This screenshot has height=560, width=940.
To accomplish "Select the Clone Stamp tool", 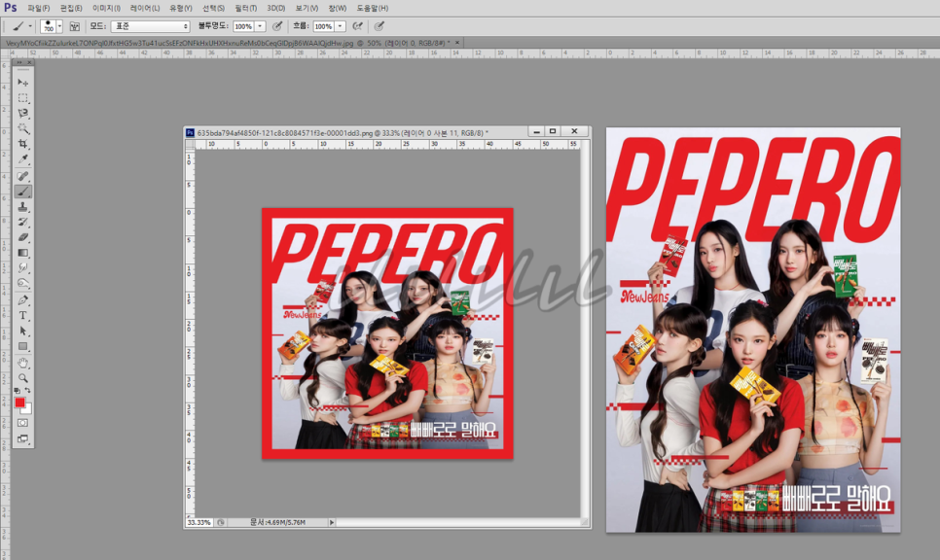I will [22, 207].
